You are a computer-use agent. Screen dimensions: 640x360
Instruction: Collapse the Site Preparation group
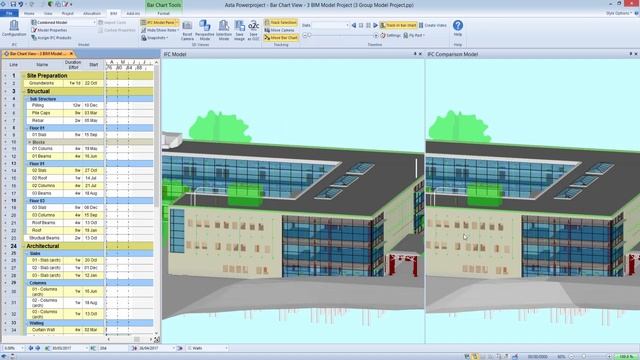pos(23,76)
